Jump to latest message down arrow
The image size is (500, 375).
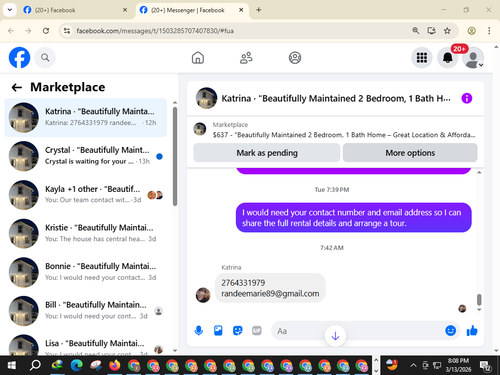pos(335,336)
